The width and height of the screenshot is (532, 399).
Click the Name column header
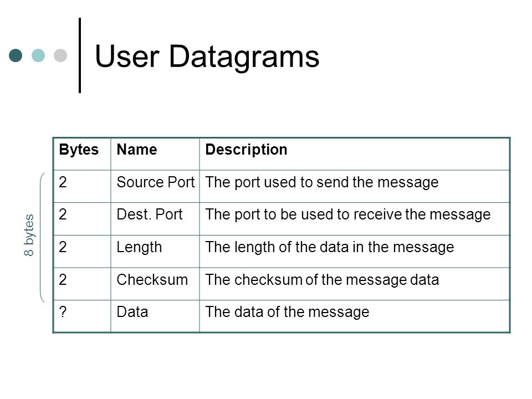tap(137, 150)
